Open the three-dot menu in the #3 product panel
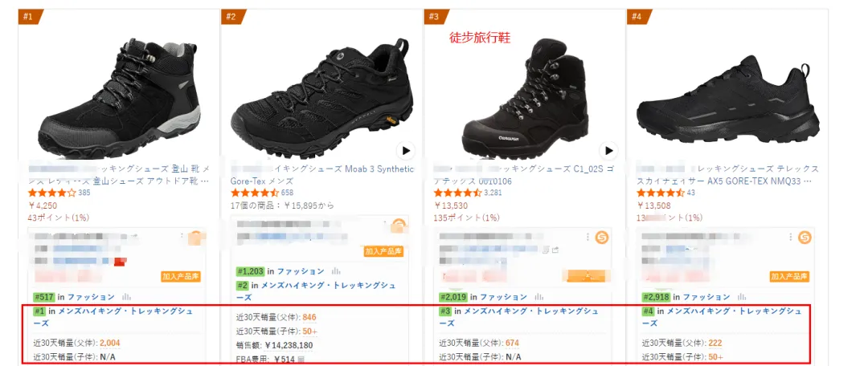Image resolution: width=868 pixels, height=366 pixels. click(x=588, y=238)
